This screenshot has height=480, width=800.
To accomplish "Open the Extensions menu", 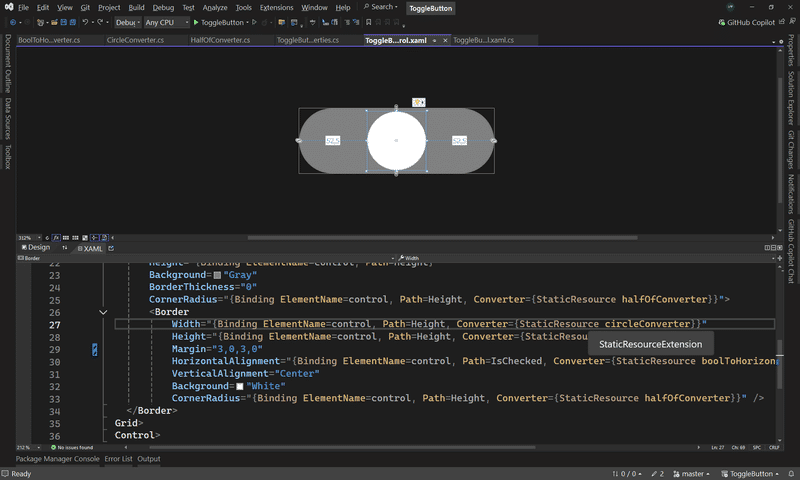I will (x=276, y=8).
